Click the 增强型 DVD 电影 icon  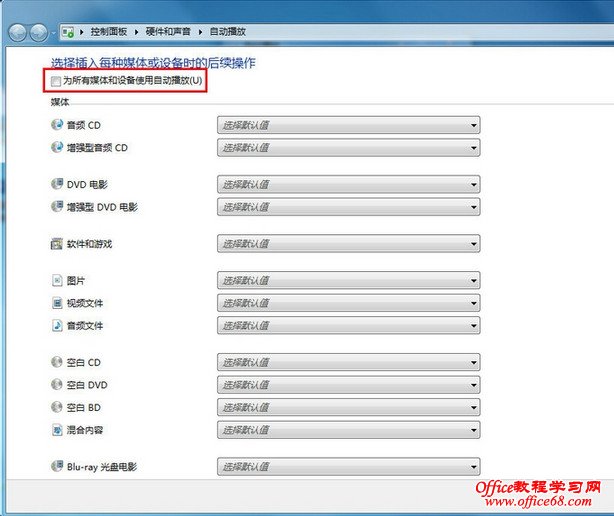pyautogui.click(x=57, y=206)
